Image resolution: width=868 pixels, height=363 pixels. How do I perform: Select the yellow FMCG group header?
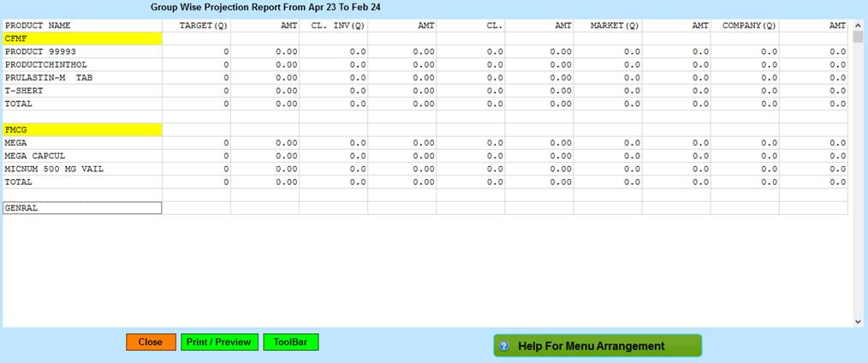82,129
